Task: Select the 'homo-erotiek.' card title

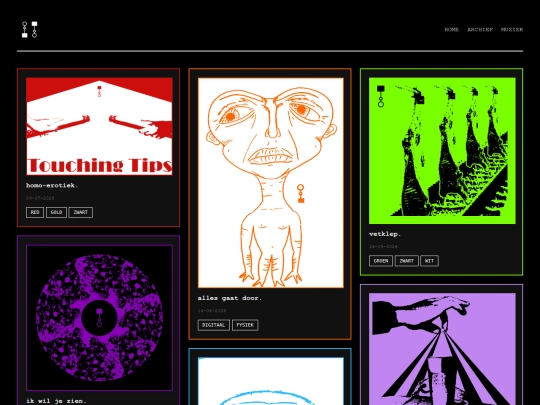Action: click(x=52, y=185)
